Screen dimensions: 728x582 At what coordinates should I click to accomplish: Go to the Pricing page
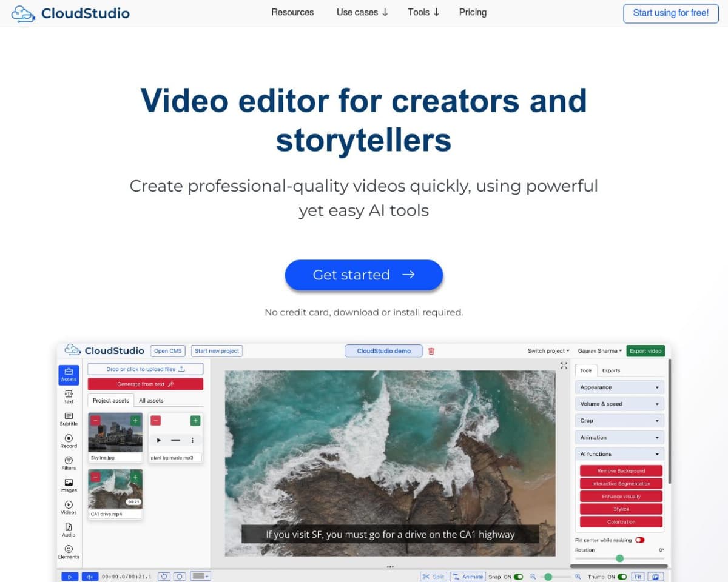473,12
